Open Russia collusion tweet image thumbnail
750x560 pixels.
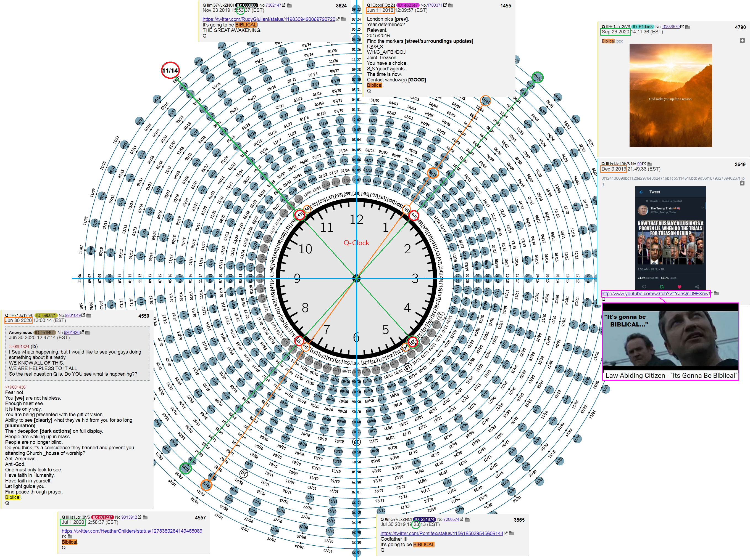[x=670, y=238]
